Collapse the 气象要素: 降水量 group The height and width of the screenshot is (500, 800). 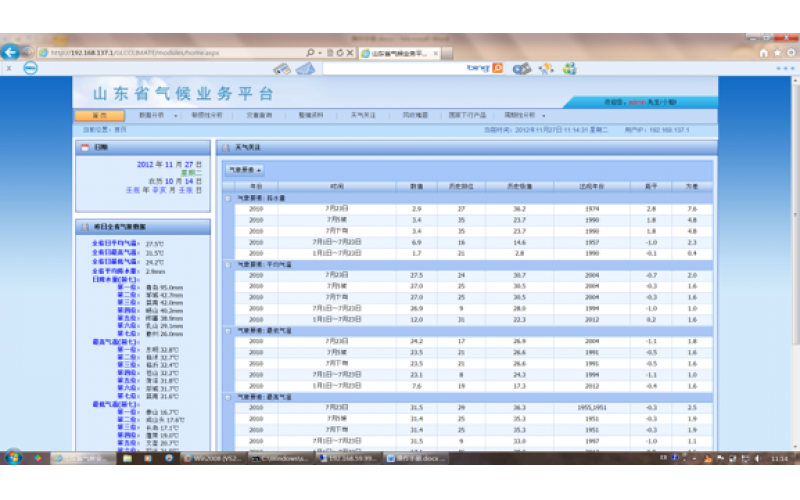tap(227, 198)
